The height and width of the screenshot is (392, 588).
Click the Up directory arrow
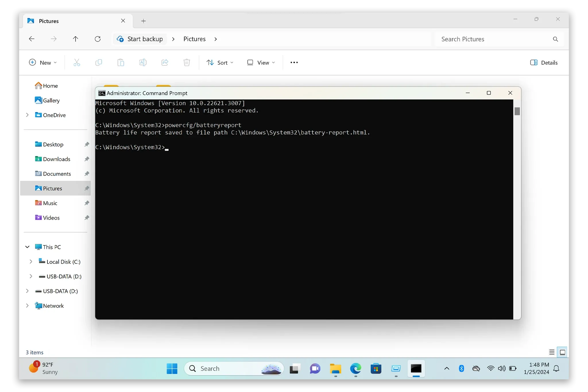tap(76, 39)
